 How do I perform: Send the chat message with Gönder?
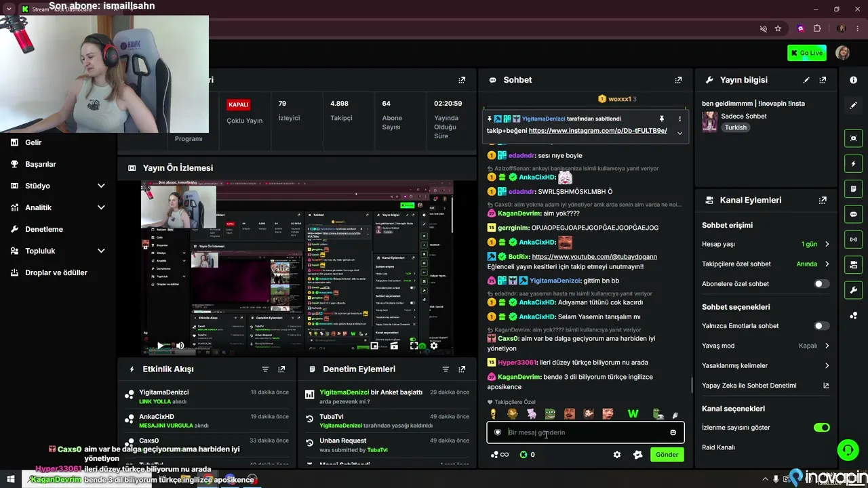pos(667,455)
